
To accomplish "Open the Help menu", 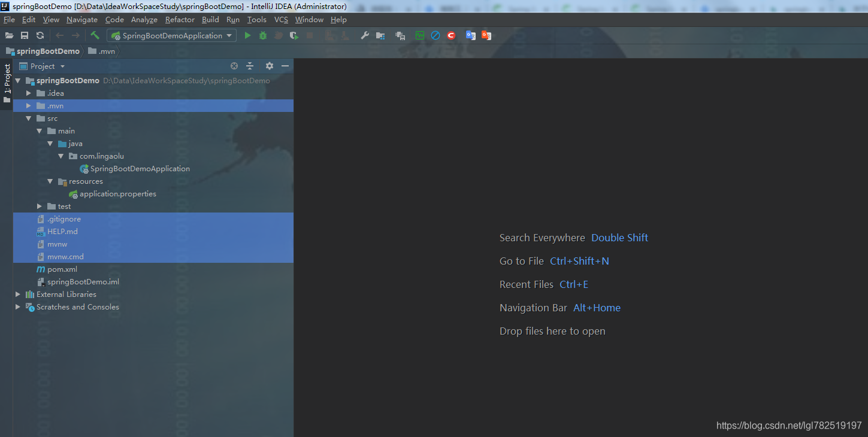I will (x=339, y=20).
